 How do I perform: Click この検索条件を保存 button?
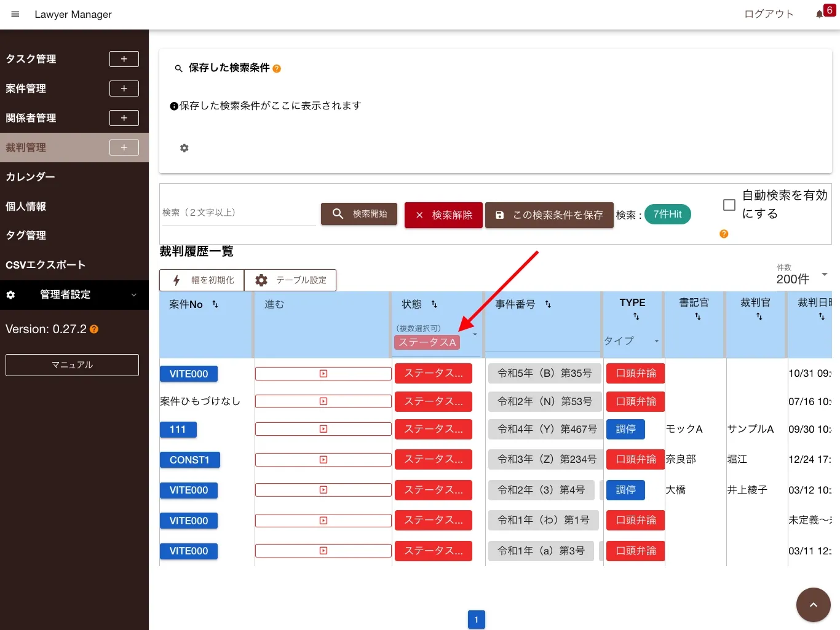pyautogui.click(x=549, y=215)
